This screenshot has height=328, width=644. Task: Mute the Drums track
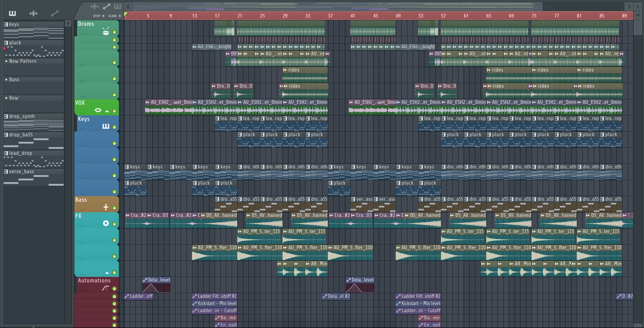(x=114, y=32)
